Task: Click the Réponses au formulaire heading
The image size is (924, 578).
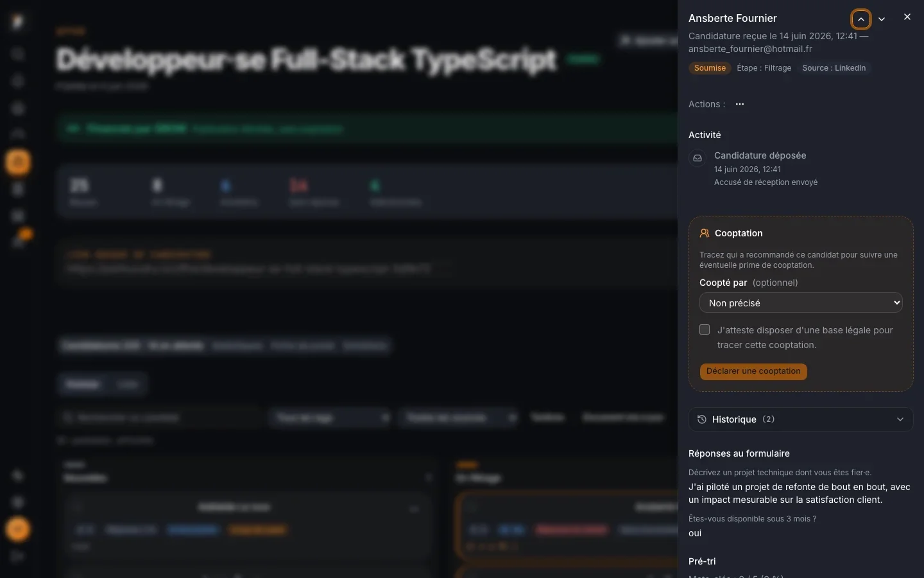Action: (x=739, y=453)
